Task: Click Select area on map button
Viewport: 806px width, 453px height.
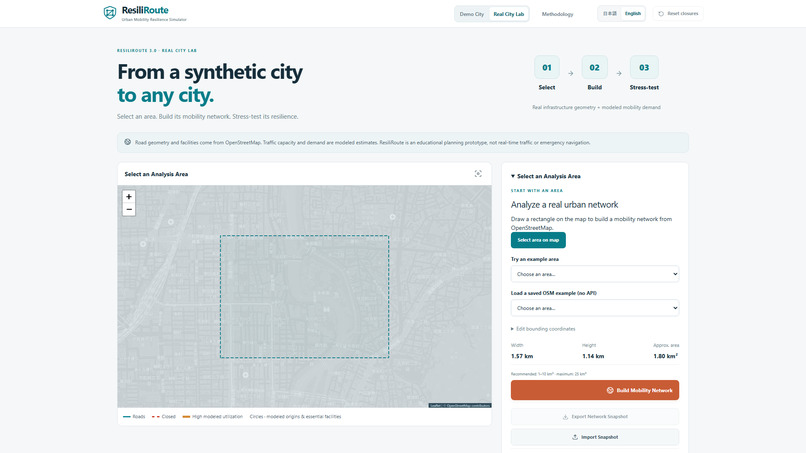Action: pyautogui.click(x=538, y=240)
